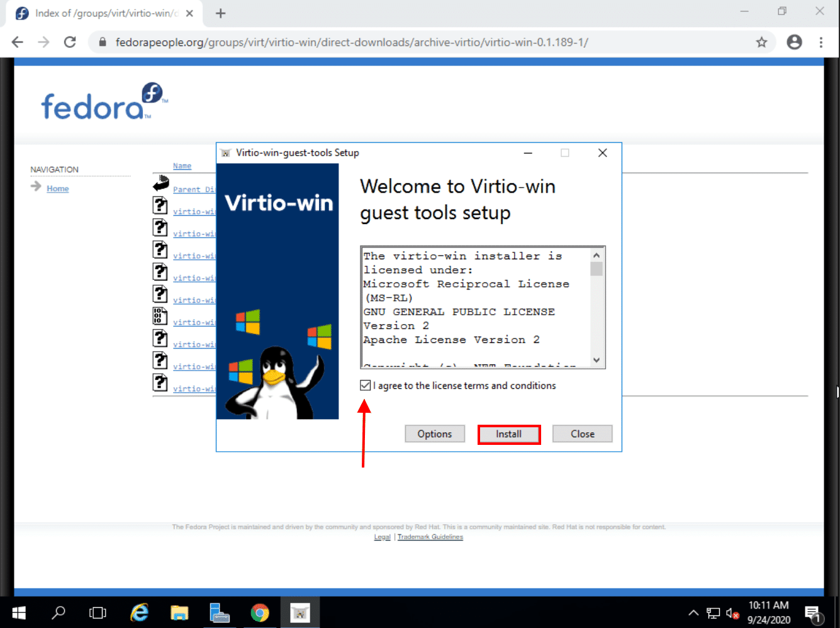Switch to Chrome on the taskbar
The width and height of the screenshot is (840, 628).
260,612
